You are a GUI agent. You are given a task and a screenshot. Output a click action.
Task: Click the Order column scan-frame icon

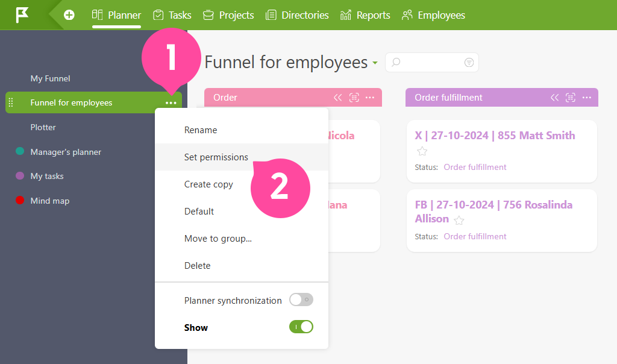[x=354, y=98]
